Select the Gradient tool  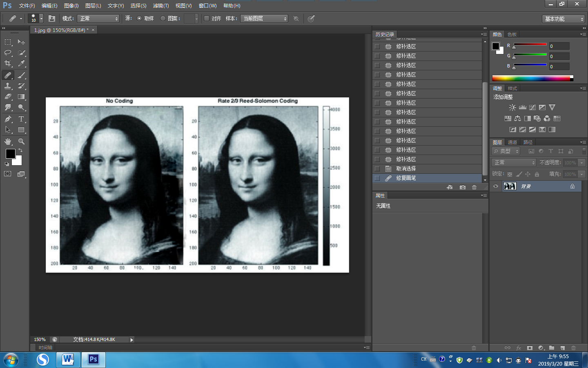tap(21, 96)
